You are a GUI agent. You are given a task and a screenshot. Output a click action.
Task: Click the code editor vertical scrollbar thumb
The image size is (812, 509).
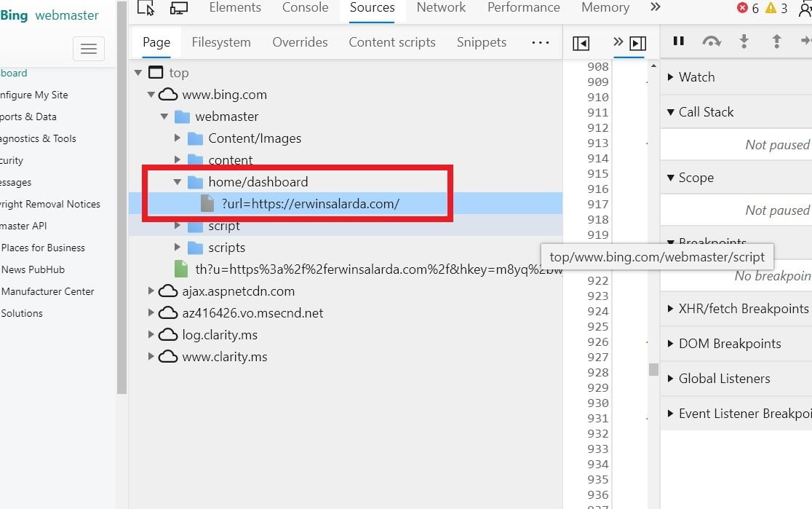653,369
